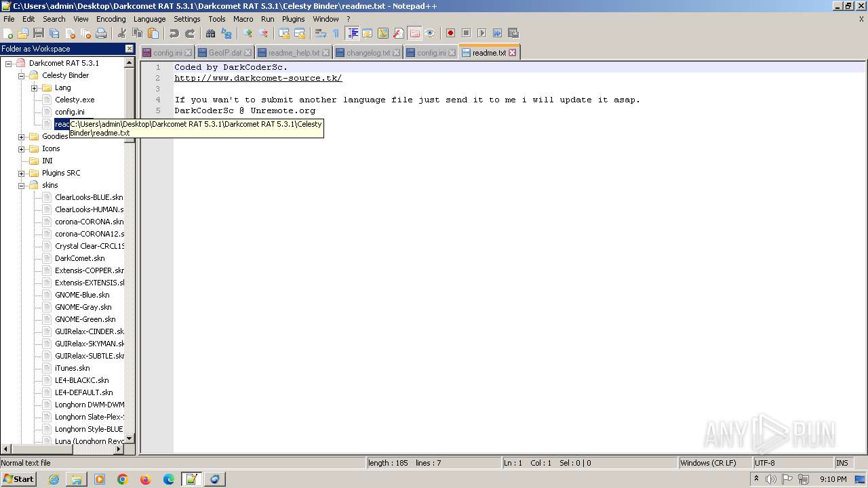
Task: Select iTunes.skn file in the tree
Action: click(72, 368)
